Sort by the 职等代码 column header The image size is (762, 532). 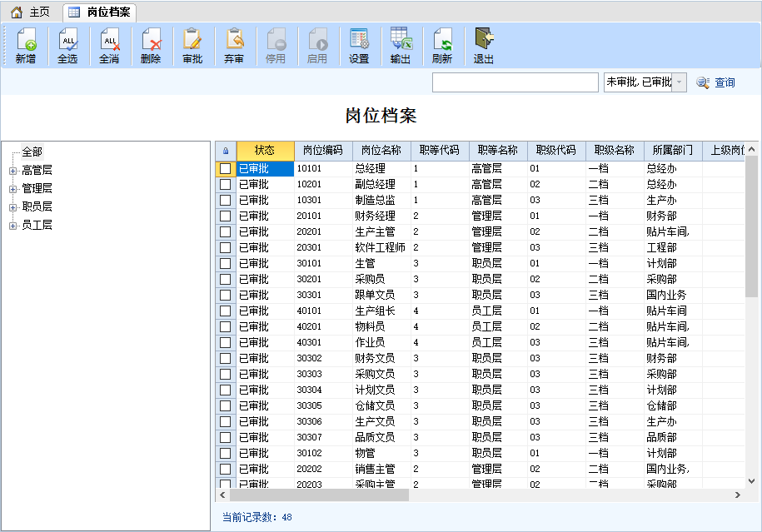tap(440, 151)
